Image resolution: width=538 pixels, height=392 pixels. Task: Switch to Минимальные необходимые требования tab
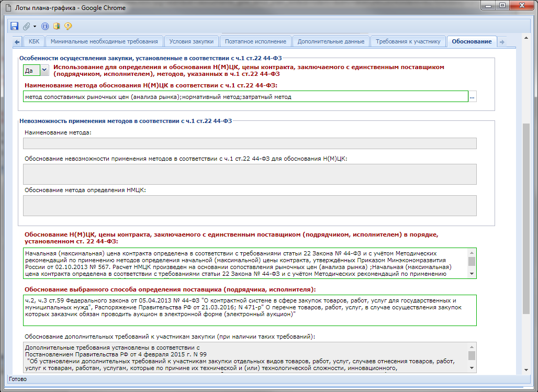[104, 41]
